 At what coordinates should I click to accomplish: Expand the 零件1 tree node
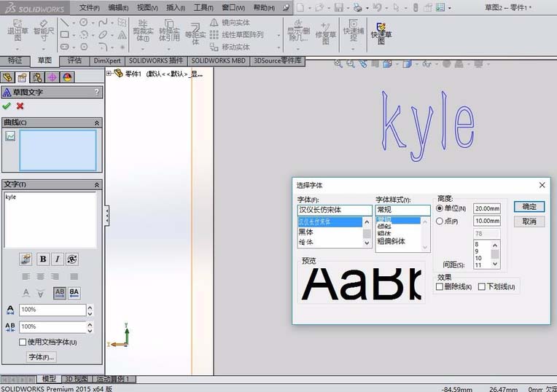pyautogui.click(x=109, y=74)
